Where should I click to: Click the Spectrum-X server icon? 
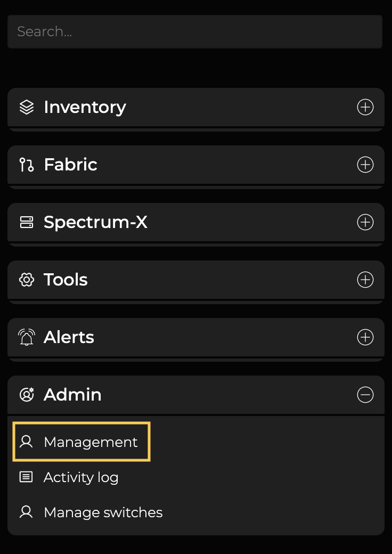tap(27, 222)
